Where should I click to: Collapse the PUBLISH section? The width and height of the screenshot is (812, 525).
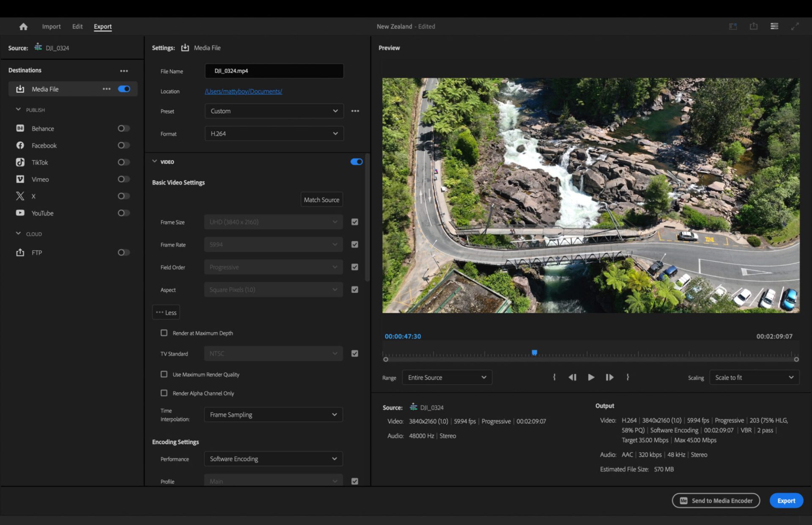pyautogui.click(x=18, y=110)
